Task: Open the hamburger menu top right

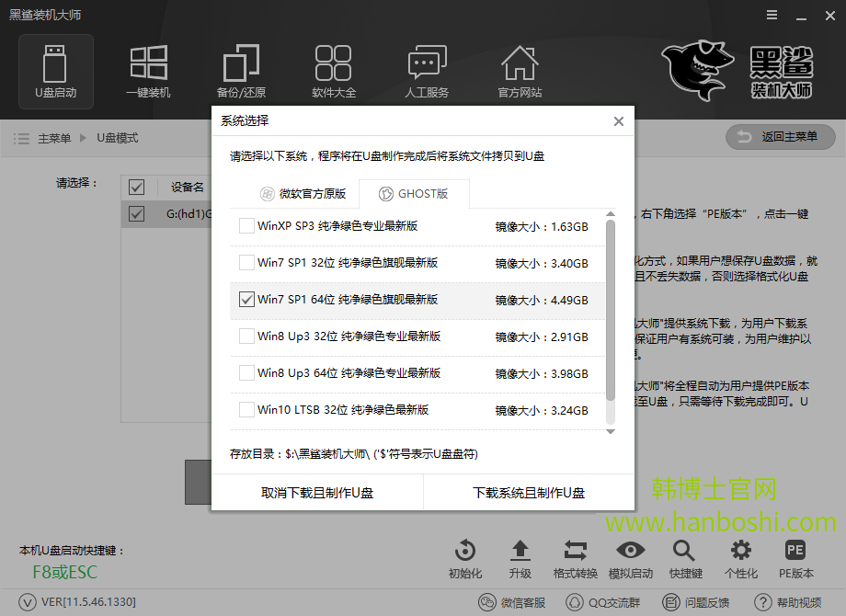Action: (770, 15)
